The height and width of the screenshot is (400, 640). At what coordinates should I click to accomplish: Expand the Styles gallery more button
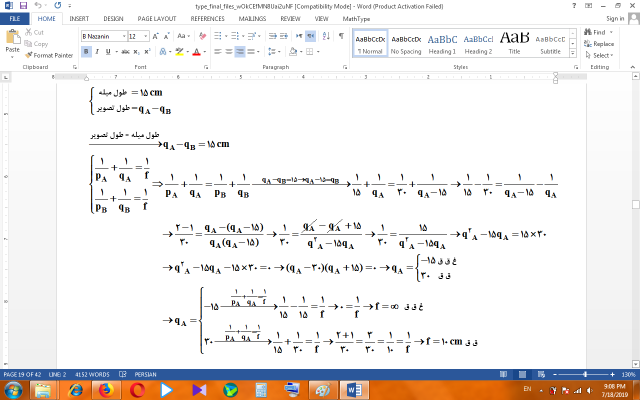click(x=573, y=53)
